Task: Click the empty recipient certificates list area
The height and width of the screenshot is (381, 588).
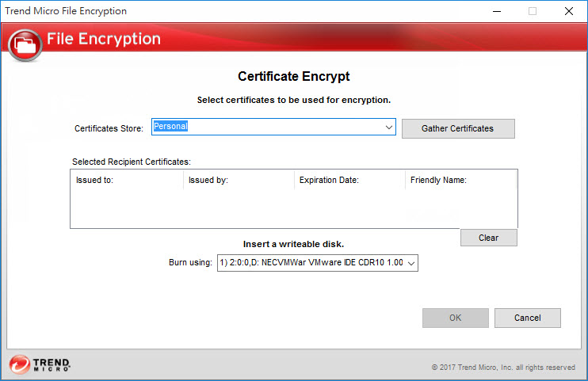Action: [x=293, y=208]
